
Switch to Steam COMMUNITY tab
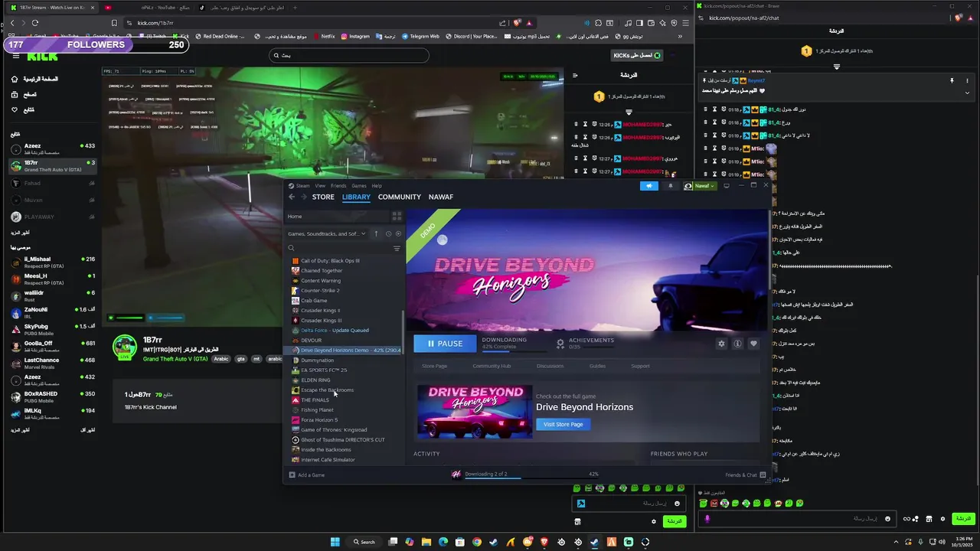tap(399, 197)
